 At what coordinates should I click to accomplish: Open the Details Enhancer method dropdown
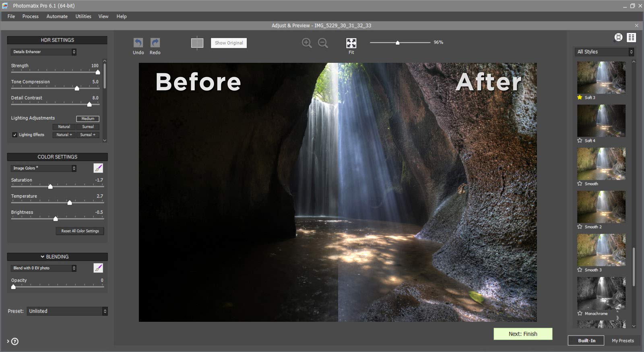[43, 52]
